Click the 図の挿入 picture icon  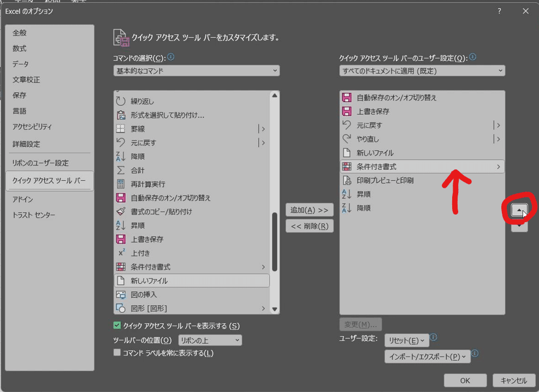(121, 294)
